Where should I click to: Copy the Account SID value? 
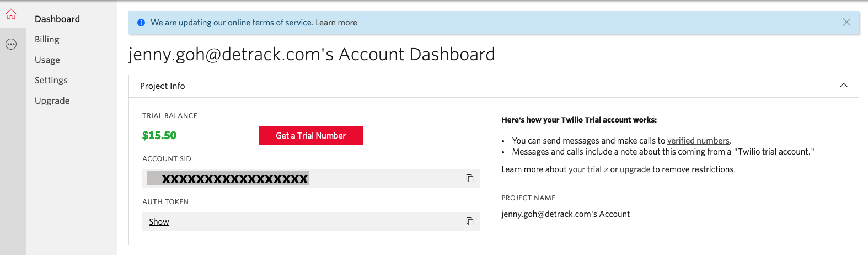470,178
